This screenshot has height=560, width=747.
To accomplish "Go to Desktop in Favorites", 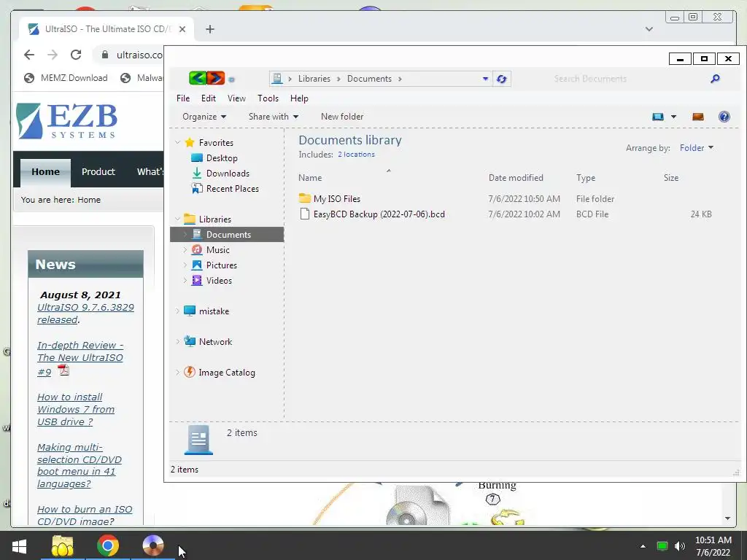I will point(222,158).
